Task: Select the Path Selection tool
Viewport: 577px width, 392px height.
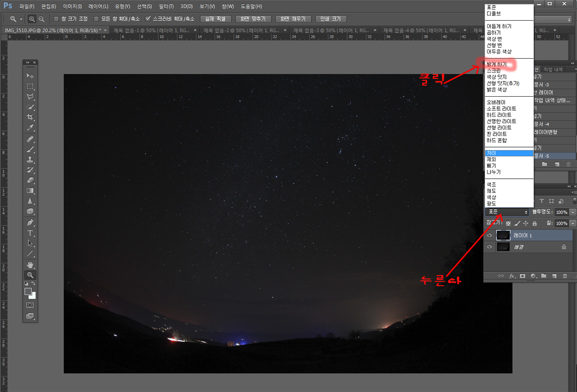Action: point(30,243)
